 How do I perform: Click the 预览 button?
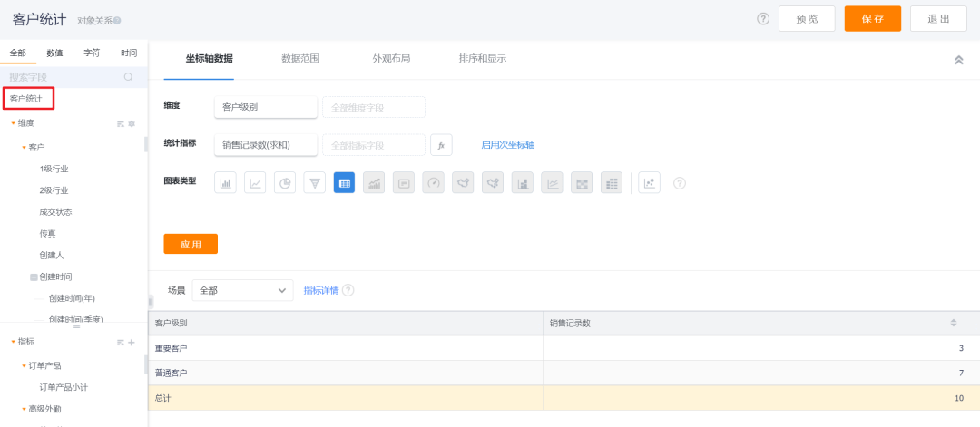(x=807, y=19)
